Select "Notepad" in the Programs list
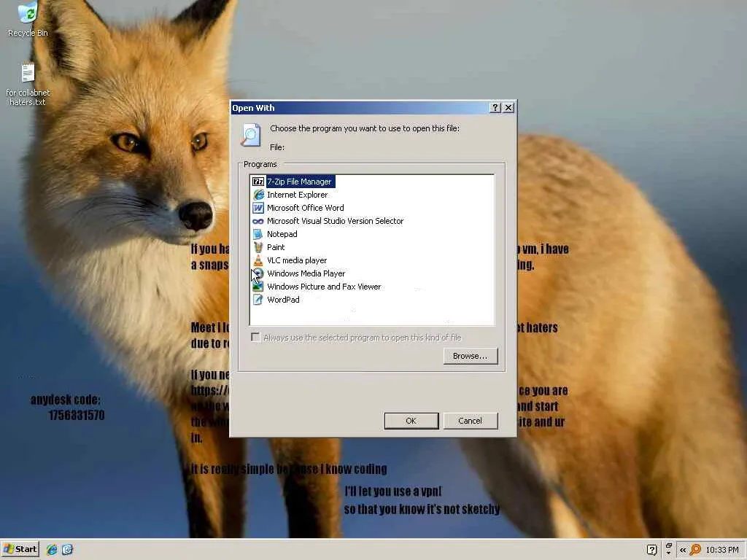This screenshot has height=560, width=747. pyautogui.click(x=282, y=234)
